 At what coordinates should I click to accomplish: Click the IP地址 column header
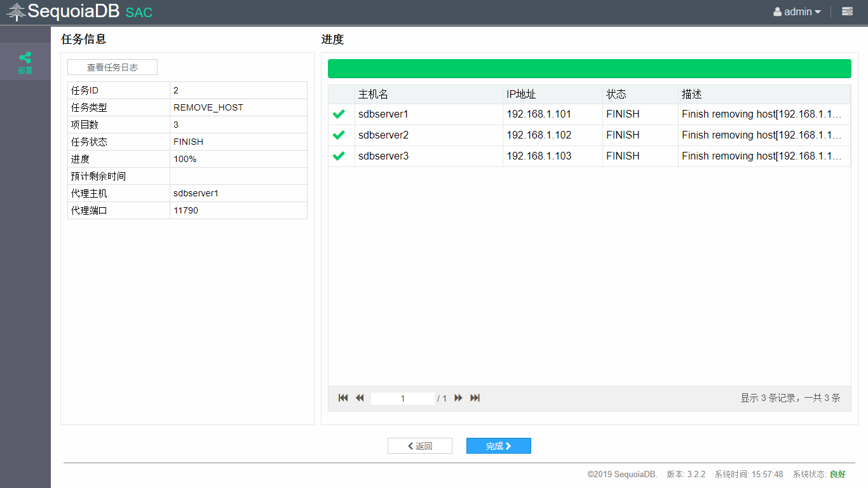[553, 95]
